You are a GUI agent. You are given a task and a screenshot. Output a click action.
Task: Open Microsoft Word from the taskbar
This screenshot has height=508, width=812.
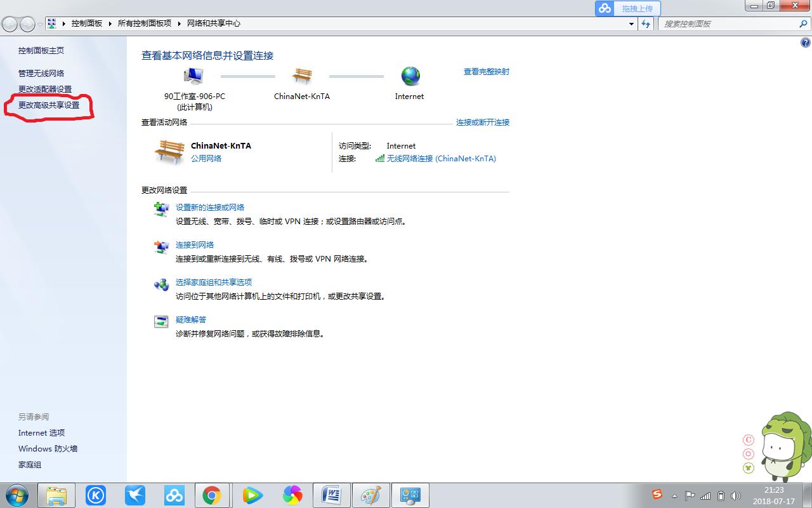332,495
